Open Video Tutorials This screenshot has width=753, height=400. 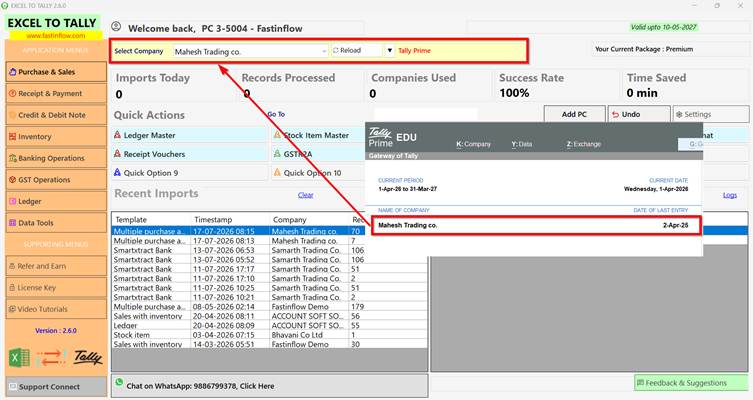pyautogui.click(x=56, y=309)
